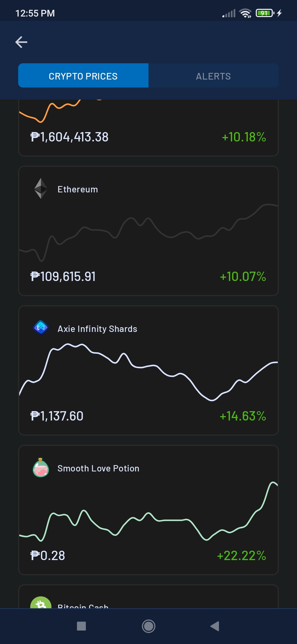Click the ₱1,137.60 price value
This screenshot has height=644, width=297.
pyautogui.click(x=57, y=416)
